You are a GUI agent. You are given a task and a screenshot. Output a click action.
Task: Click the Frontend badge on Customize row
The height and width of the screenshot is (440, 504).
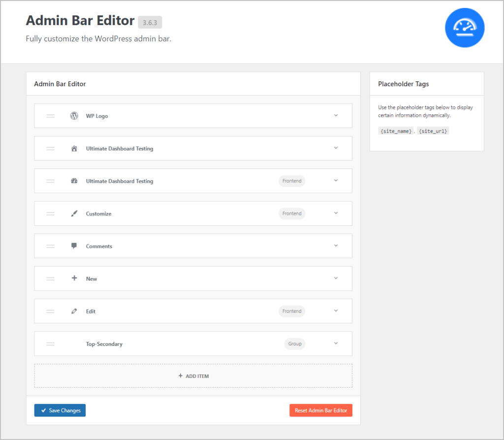pyautogui.click(x=292, y=213)
